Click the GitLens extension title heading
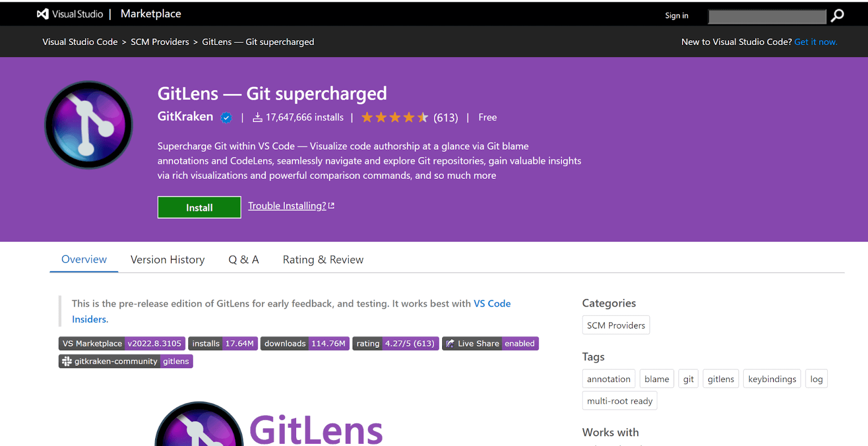Viewport: 868px width, 446px height. (272, 94)
